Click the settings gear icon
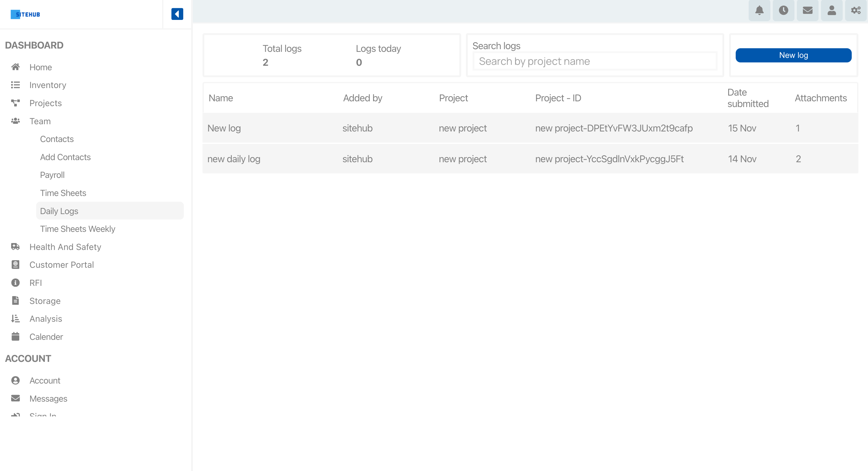 (856, 11)
